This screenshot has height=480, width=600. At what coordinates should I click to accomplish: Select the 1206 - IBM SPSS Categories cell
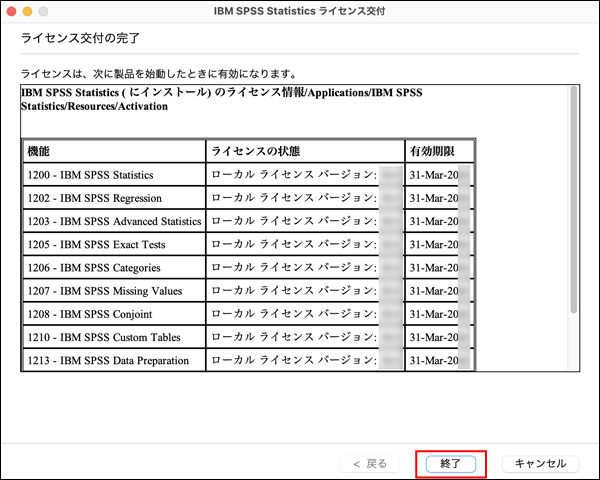tap(114, 268)
